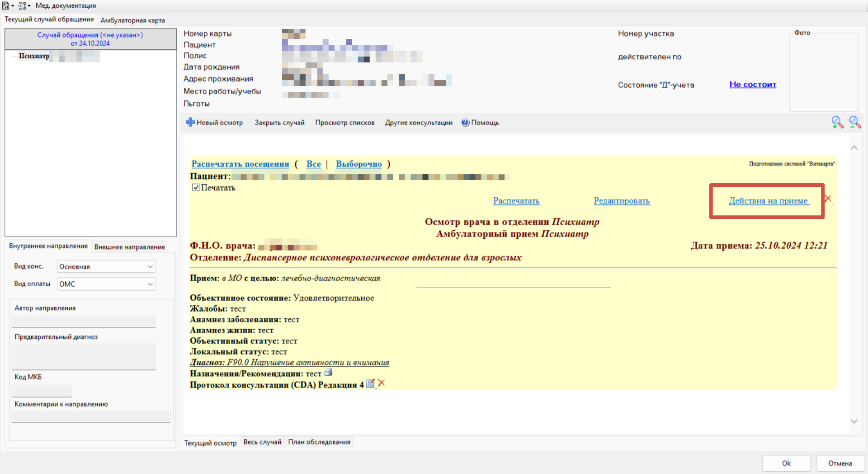
Task: Click the edit icon for CDA protocol
Action: pyautogui.click(x=370, y=384)
